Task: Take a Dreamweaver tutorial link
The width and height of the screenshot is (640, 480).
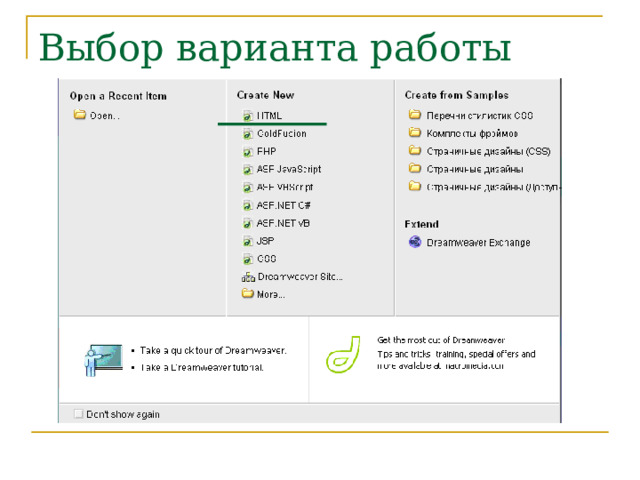Action: (x=202, y=368)
